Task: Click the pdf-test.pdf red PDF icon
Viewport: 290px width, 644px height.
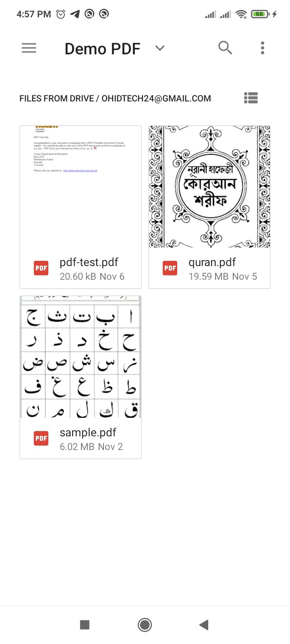Action: pos(41,268)
